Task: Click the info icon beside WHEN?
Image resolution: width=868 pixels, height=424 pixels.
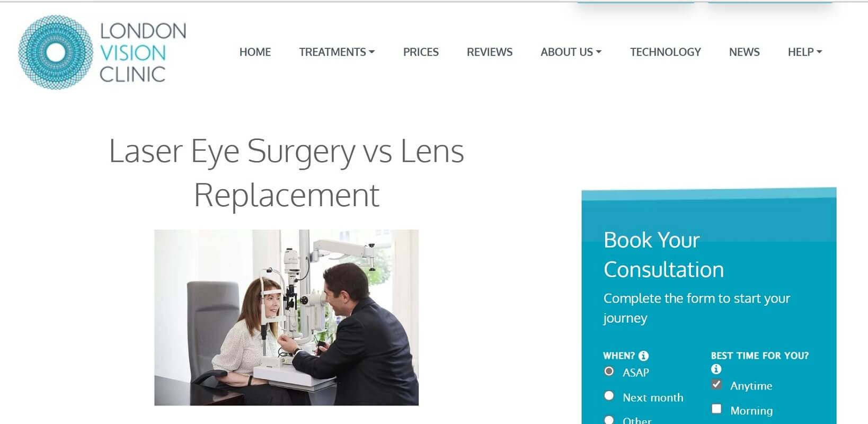Action: click(x=643, y=356)
